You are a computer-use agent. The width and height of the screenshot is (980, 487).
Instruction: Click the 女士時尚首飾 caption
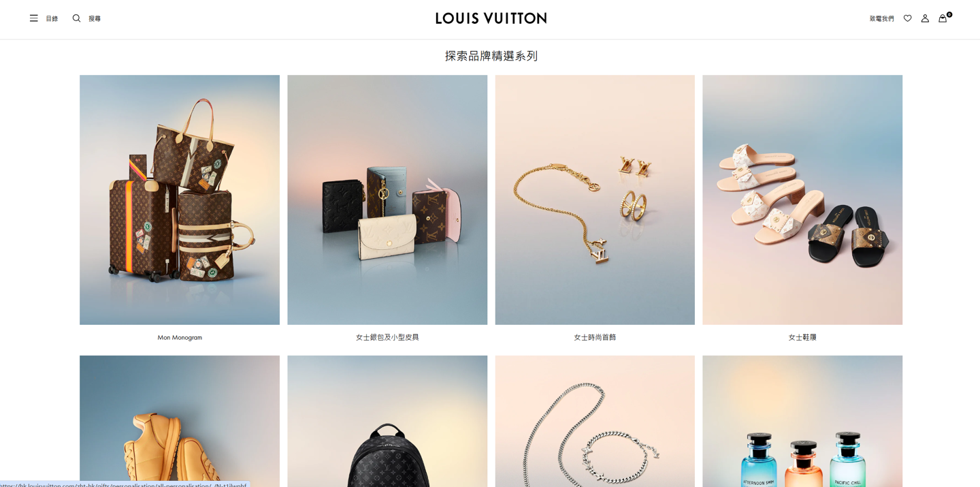(x=595, y=337)
